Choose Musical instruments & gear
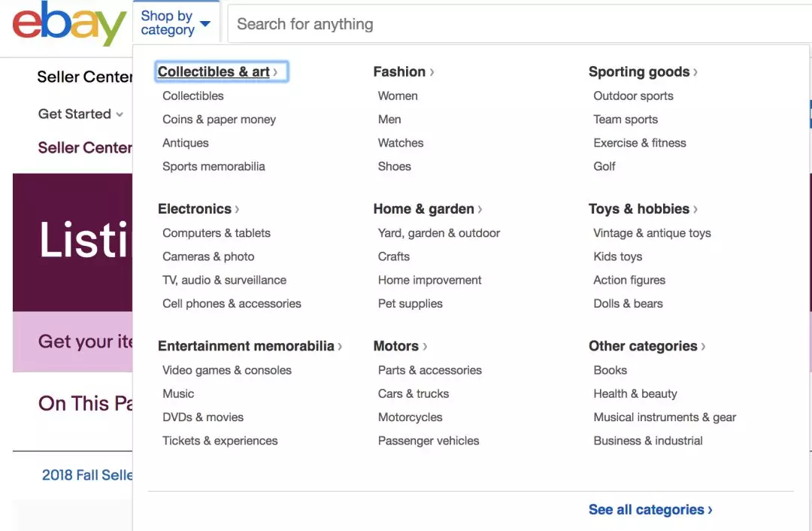Viewport: 812px width, 531px height. (x=664, y=417)
